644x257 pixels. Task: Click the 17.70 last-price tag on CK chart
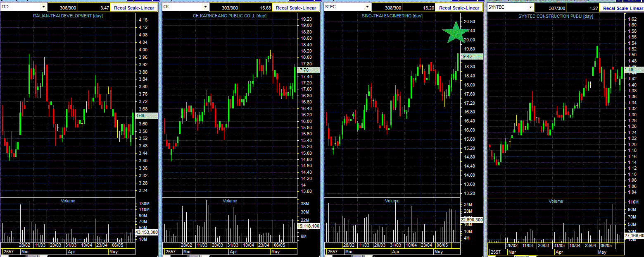click(308, 70)
